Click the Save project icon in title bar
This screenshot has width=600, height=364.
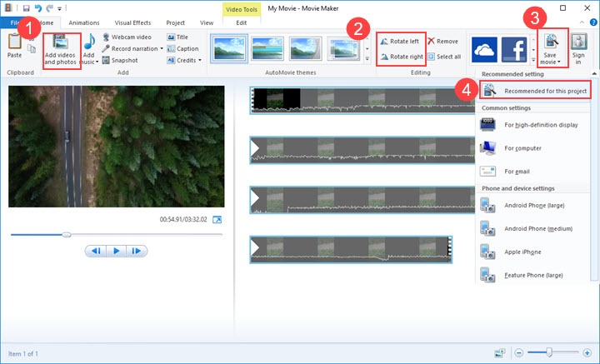pos(27,8)
